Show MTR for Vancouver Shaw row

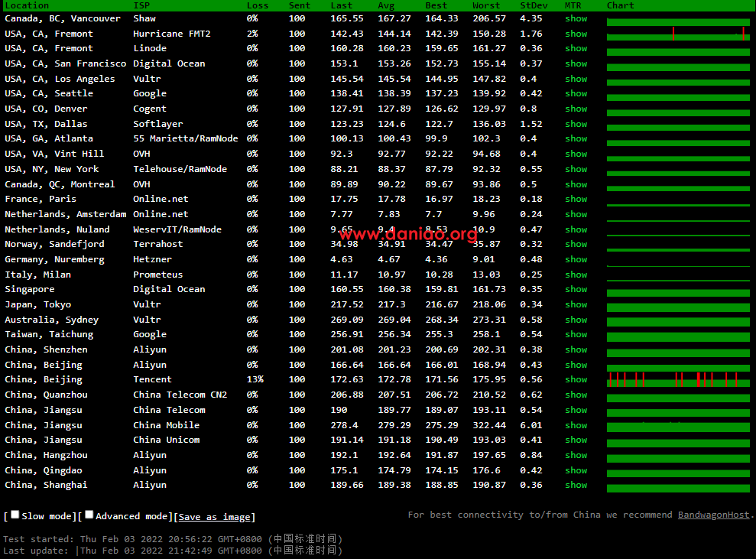tap(576, 18)
